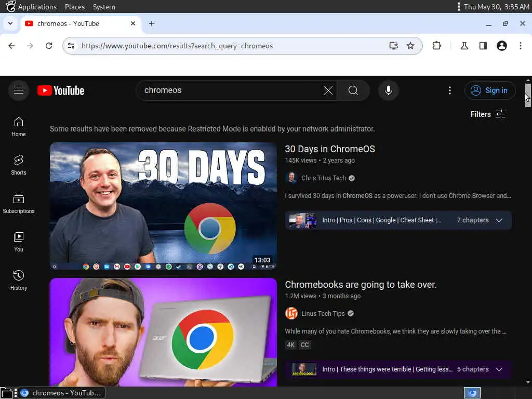Start voice search with the microphone
532x399 pixels.
click(389, 90)
